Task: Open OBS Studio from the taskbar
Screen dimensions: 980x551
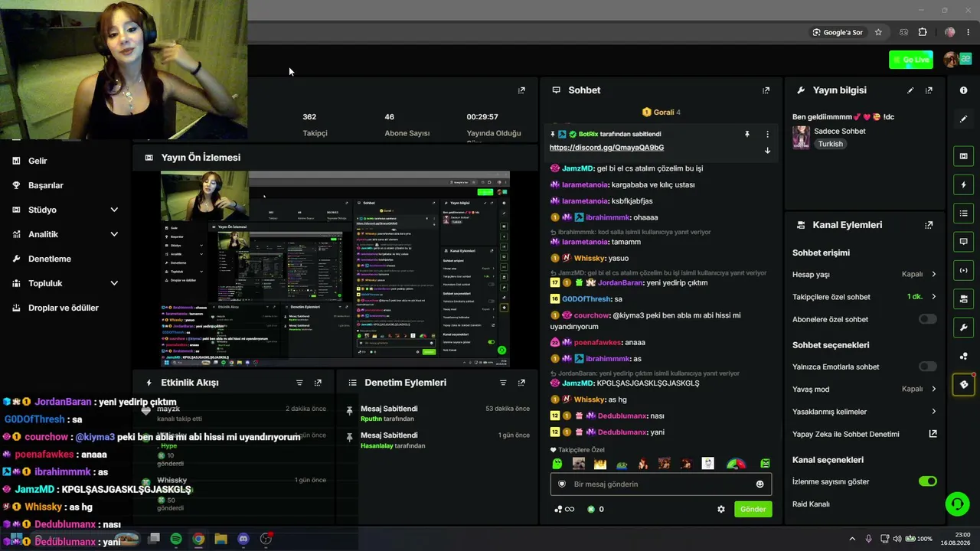Action: pos(266,539)
